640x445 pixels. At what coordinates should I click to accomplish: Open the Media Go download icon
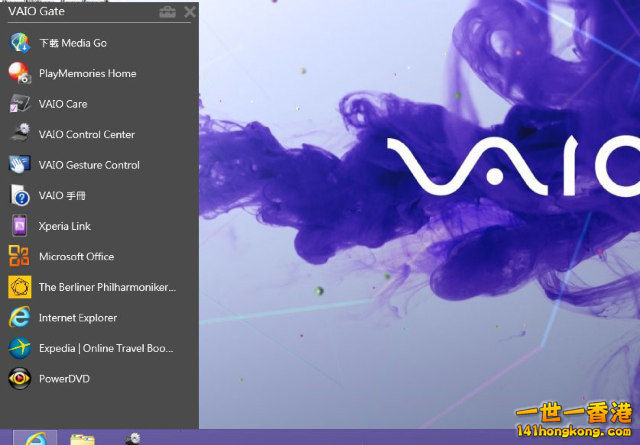[19, 43]
